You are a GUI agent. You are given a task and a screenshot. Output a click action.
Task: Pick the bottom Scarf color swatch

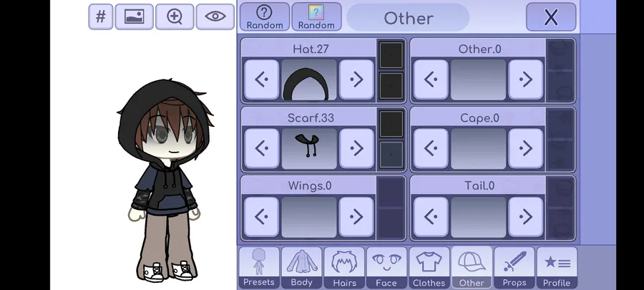(391, 155)
